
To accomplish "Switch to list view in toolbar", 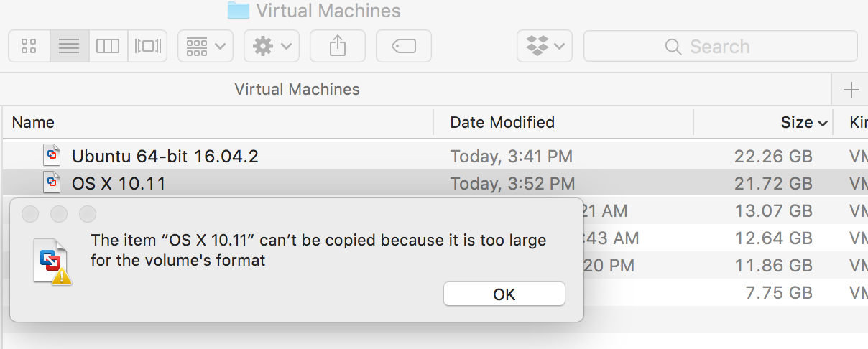I will click(x=69, y=47).
